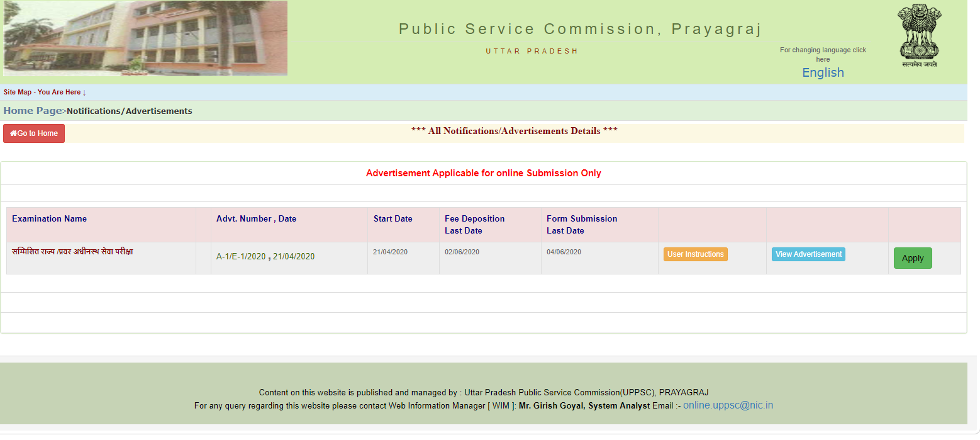The width and height of the screenshot is (980, 440).
Task: Click Notifications/Advertisements breadcrumb text
Action: pyautogui.click(x=130, y=111)
